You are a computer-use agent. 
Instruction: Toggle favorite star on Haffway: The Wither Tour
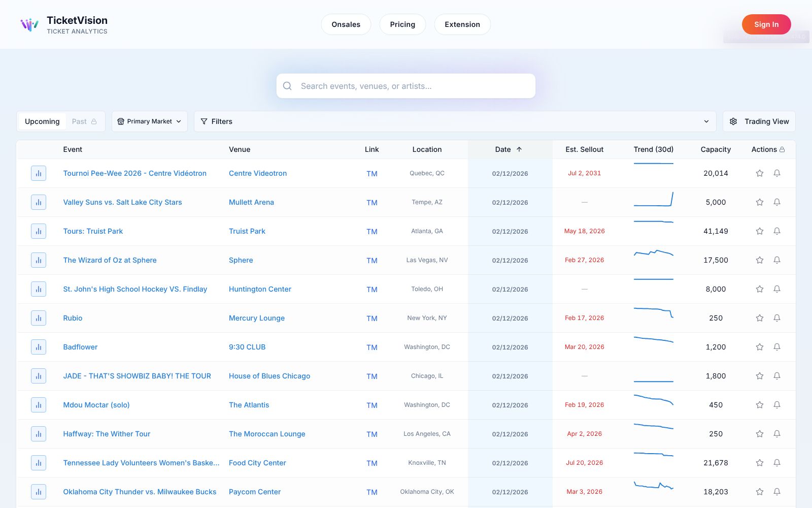[759, 434]
